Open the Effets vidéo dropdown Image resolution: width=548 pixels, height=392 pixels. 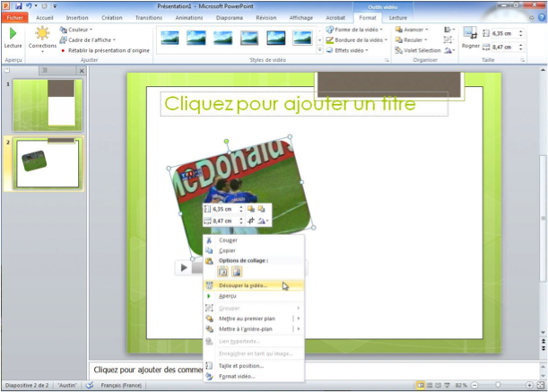347,50
